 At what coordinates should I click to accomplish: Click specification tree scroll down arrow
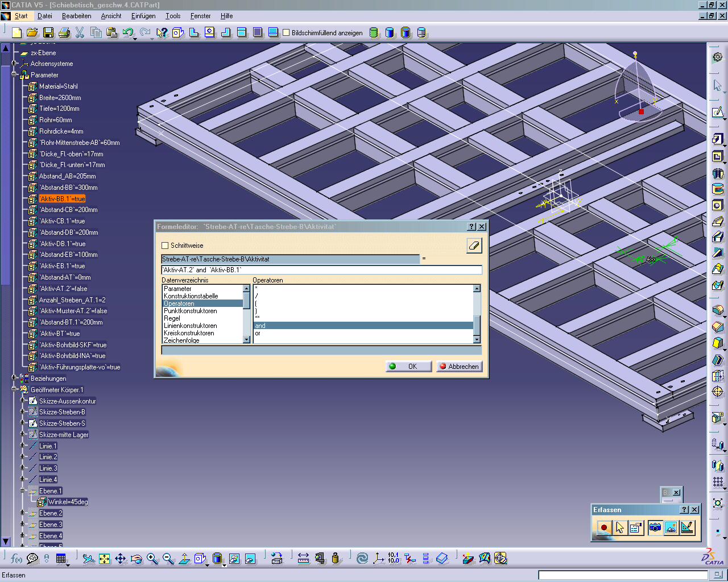click(x=6, y=542)
